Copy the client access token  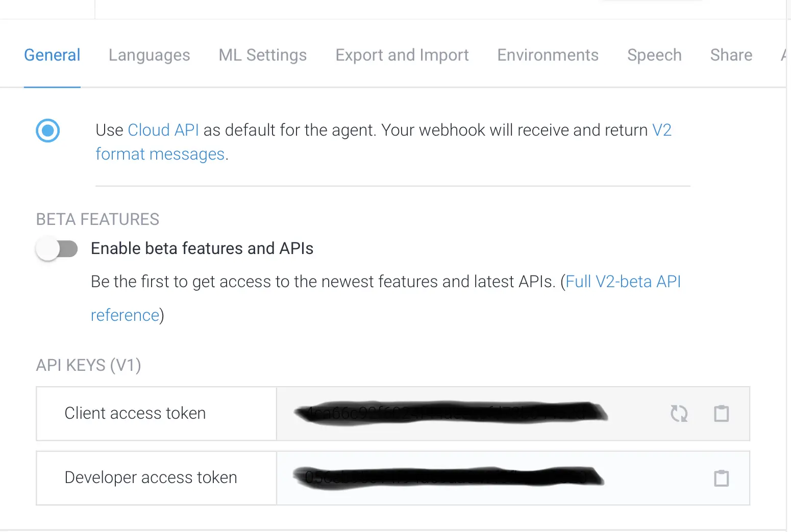[x=721, y=414]
